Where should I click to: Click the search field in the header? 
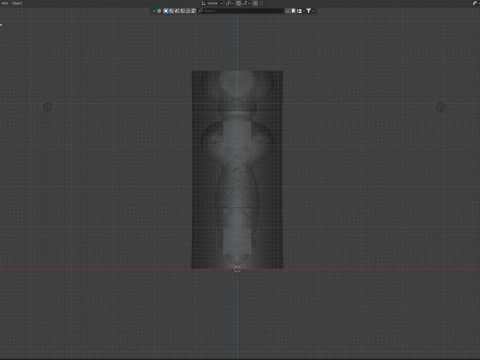[241, 11]
